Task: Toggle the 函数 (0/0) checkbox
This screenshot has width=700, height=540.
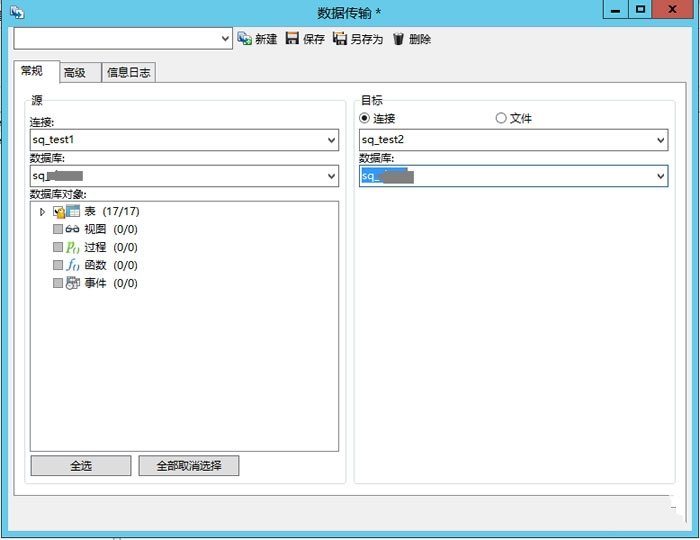Action: 58,265
